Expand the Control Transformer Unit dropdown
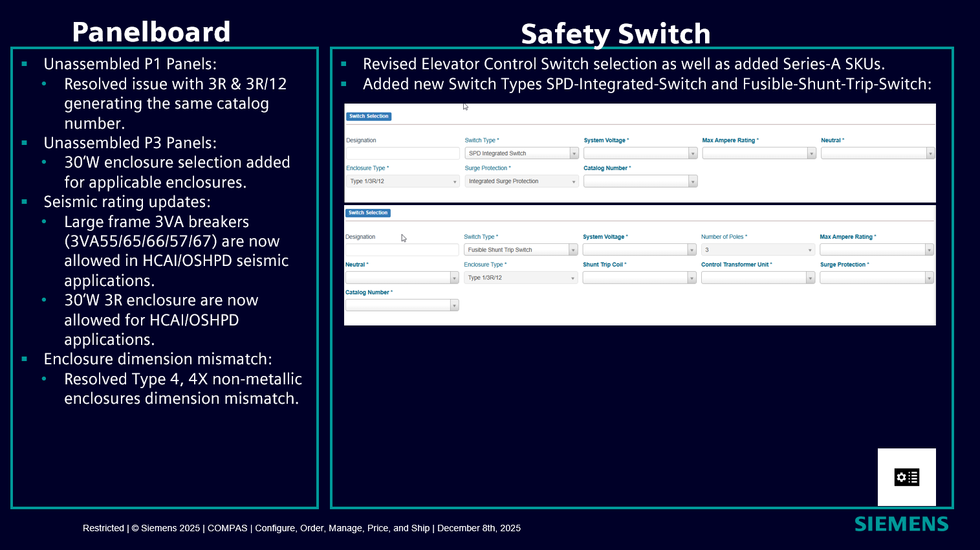Screen dimensions: 980x550 (757, 278)
